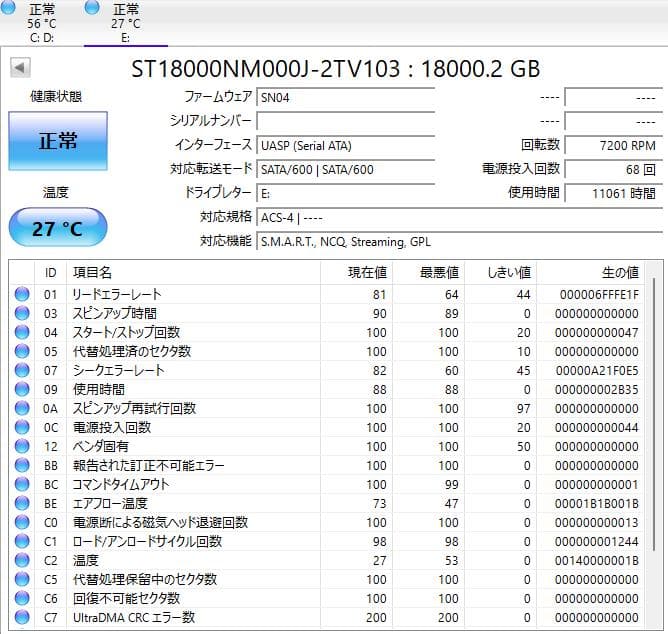Click raw value 000000002B35
Image resolution: width=668 pixels, height=634 pixels.
597,389
